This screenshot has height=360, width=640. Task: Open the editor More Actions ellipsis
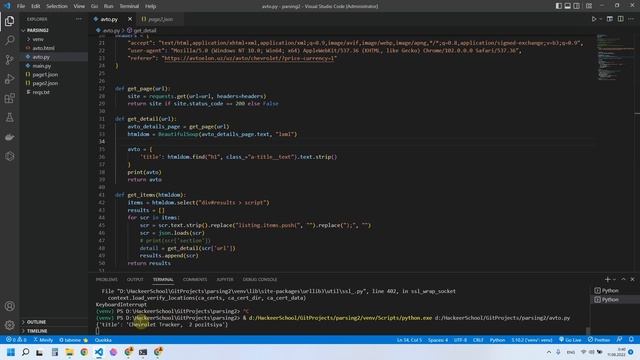pyautogui.click(x=631, y=19)
